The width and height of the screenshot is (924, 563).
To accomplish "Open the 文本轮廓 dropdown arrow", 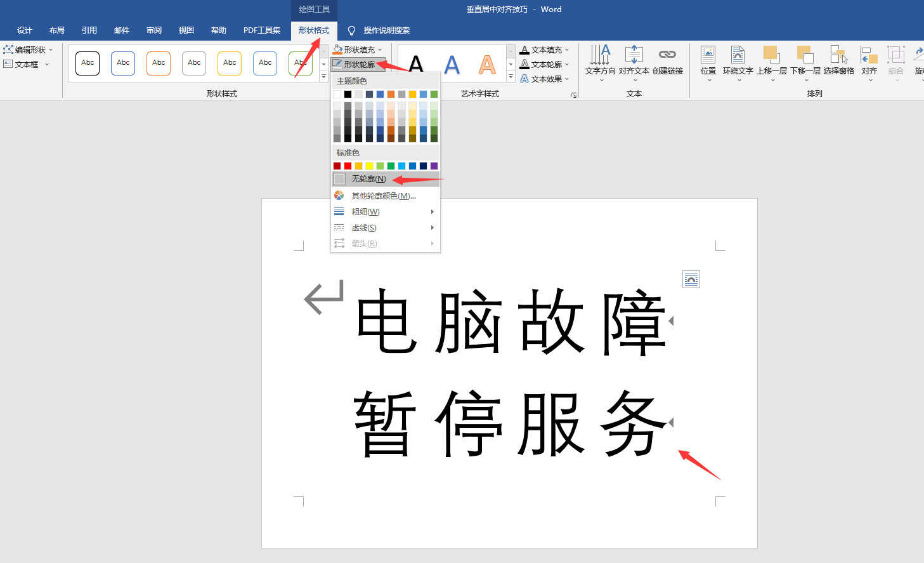I will [567, 64].
